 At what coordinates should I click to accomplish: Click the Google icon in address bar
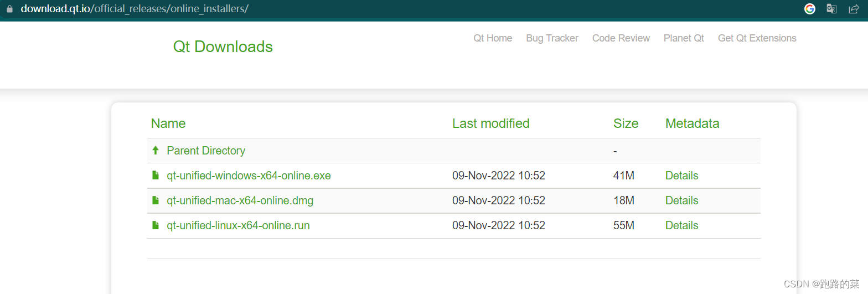pos(810,9)
